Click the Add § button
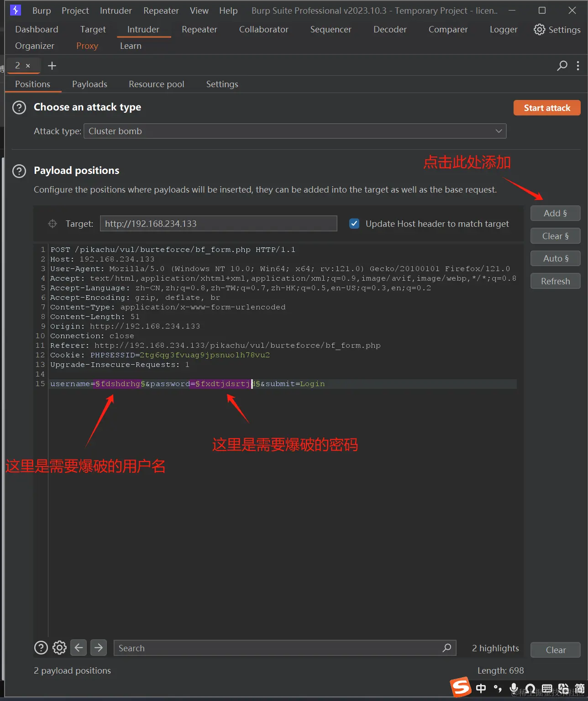Screen dimensions: 588x701 (555, 213)
